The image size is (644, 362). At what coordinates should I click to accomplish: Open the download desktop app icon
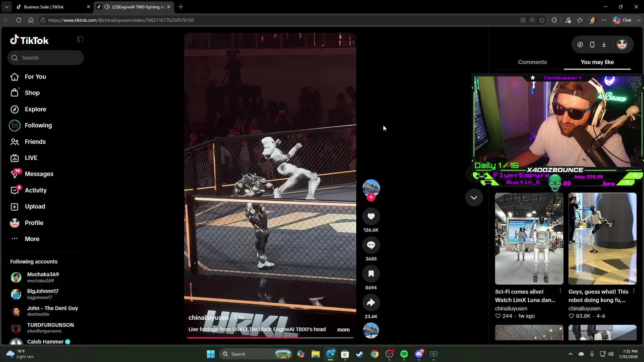(604, 44)
